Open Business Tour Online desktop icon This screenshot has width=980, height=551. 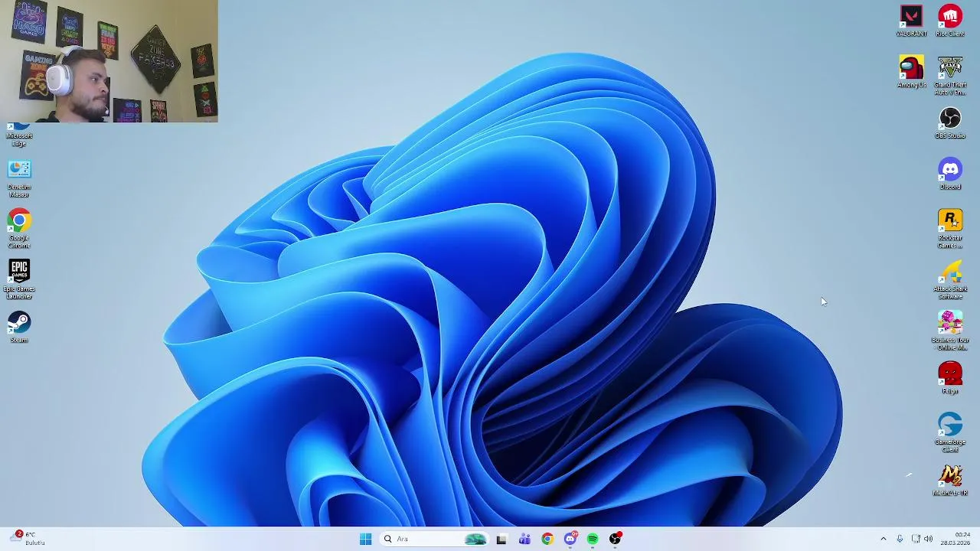(x=950, y=331)
